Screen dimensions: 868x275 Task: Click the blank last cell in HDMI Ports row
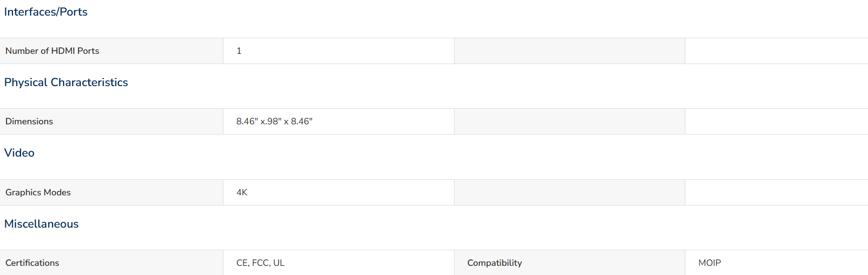[x=776, y=51]
